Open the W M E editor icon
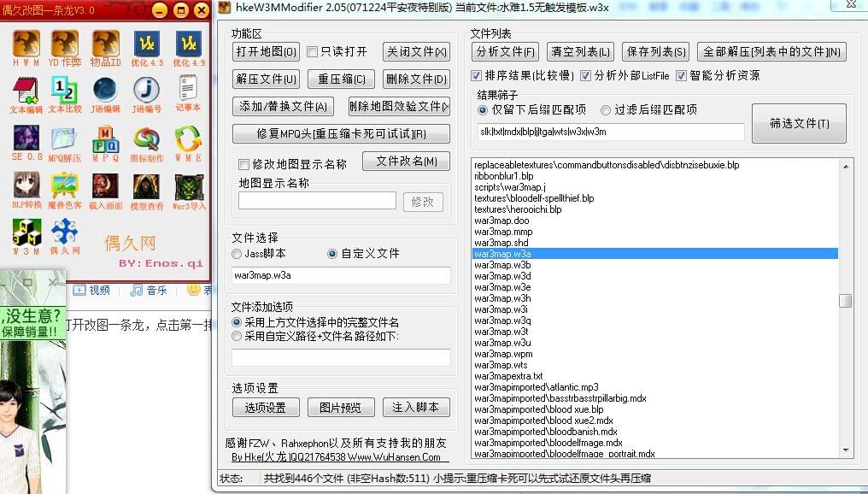The width and height of the screenshot is (868, 494). [x=189, y=139]
